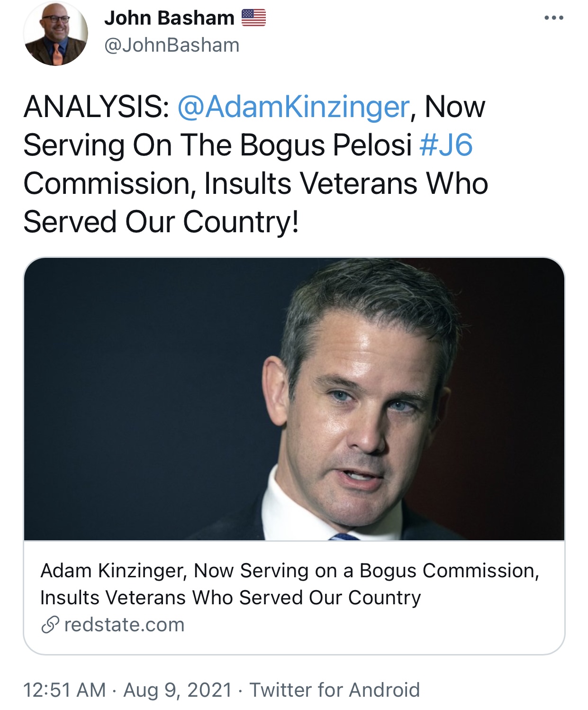Click the @JohnBasham handle

click(x=172, y=46)
